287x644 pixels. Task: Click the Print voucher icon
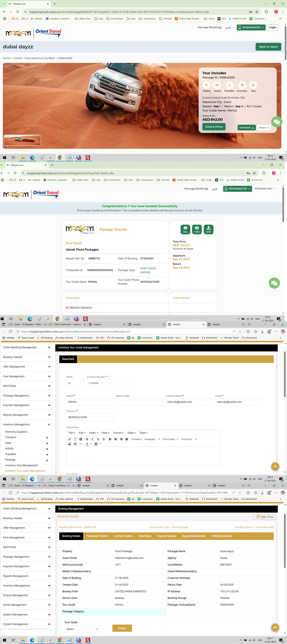[197, 229]
